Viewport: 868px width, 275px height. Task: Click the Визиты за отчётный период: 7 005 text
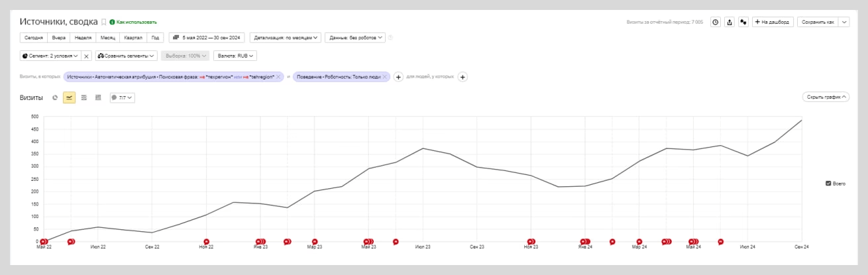(x=665, y=22)
